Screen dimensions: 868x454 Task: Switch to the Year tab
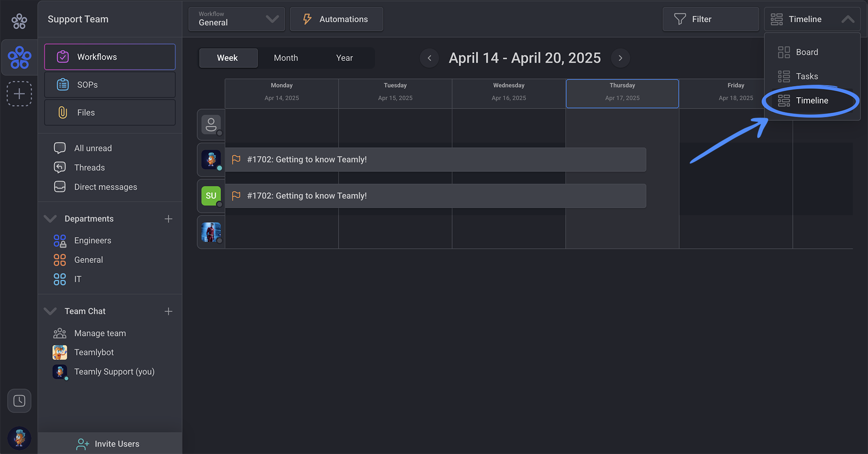(x=344, y=58)
